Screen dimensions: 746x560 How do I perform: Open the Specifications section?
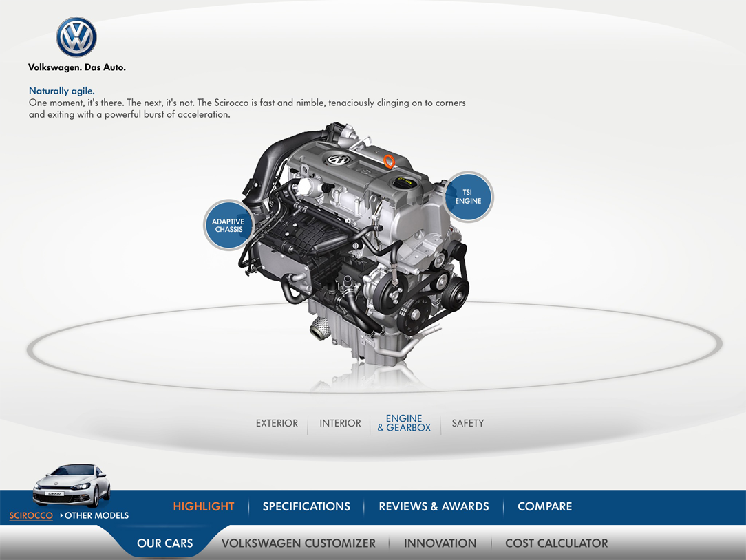(x=306, y=506)
